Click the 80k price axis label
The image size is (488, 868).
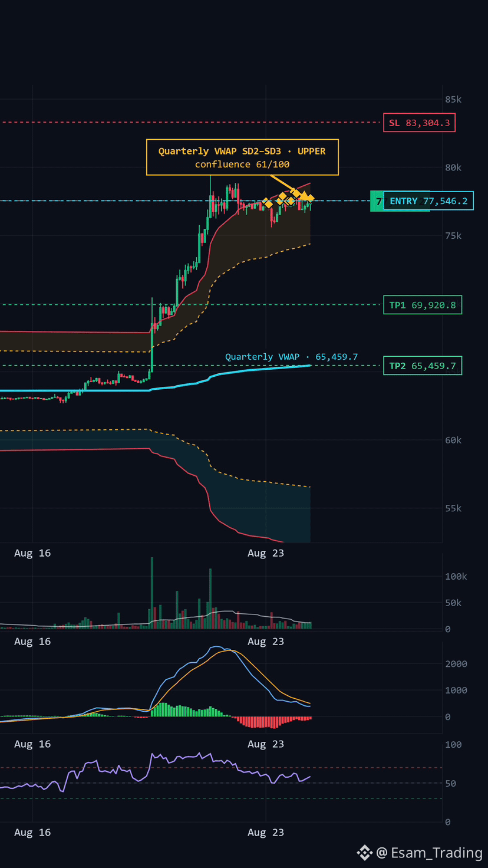coord(453,167)
